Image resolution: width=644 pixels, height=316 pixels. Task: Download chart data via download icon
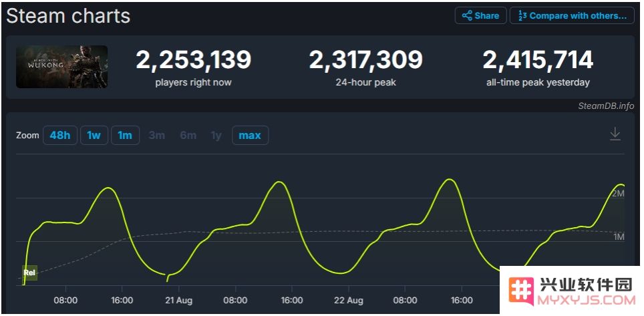(615, 134)
